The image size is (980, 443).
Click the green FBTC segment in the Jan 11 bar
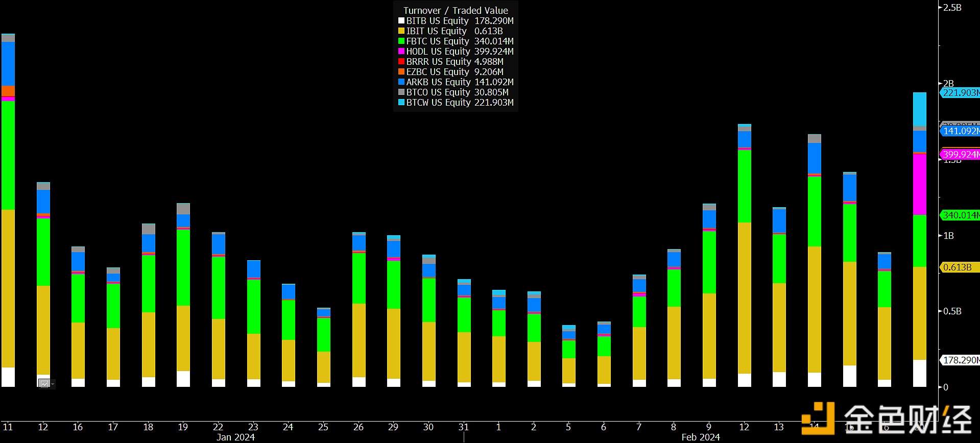[8, 155]
